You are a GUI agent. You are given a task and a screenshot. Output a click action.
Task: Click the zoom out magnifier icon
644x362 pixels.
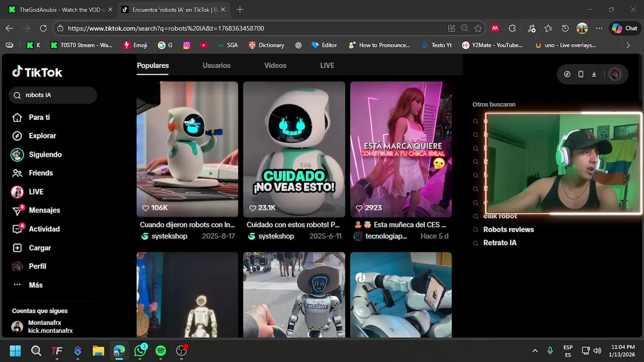click(464, 29)
